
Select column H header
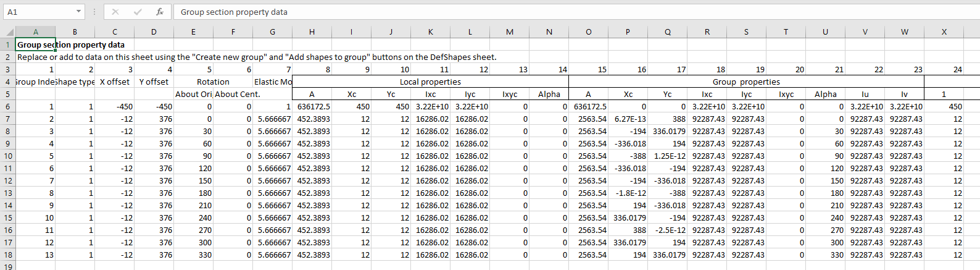pyautogui.click(x=312, y=32)
